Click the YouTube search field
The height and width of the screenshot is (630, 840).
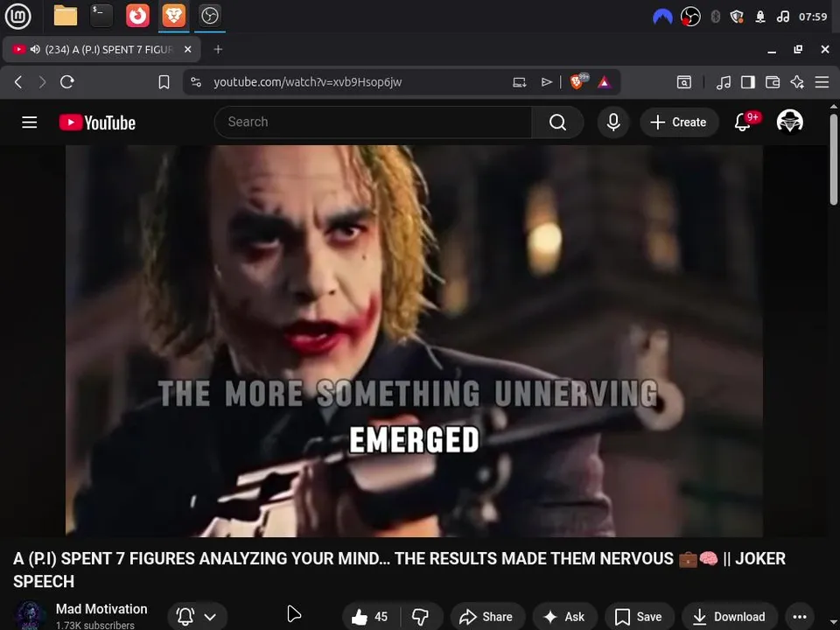pyautogui.click(x=373, y=122)
